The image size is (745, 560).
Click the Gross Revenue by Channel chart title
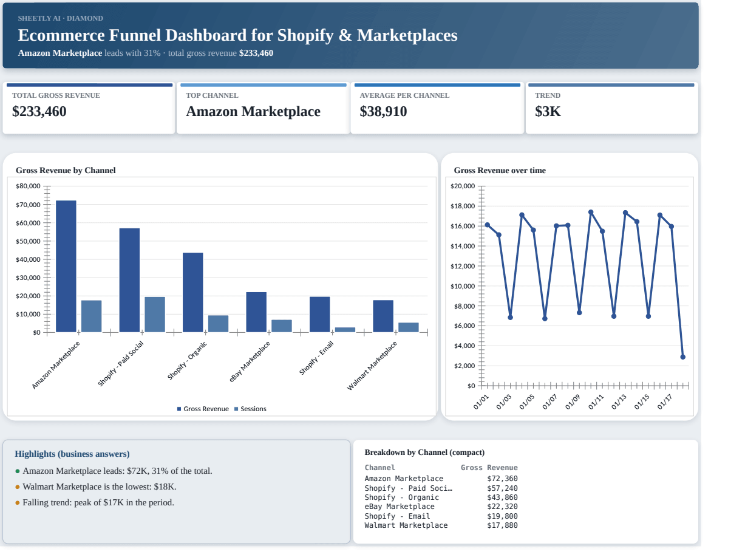pyautogui.click(x=66, y=170)
